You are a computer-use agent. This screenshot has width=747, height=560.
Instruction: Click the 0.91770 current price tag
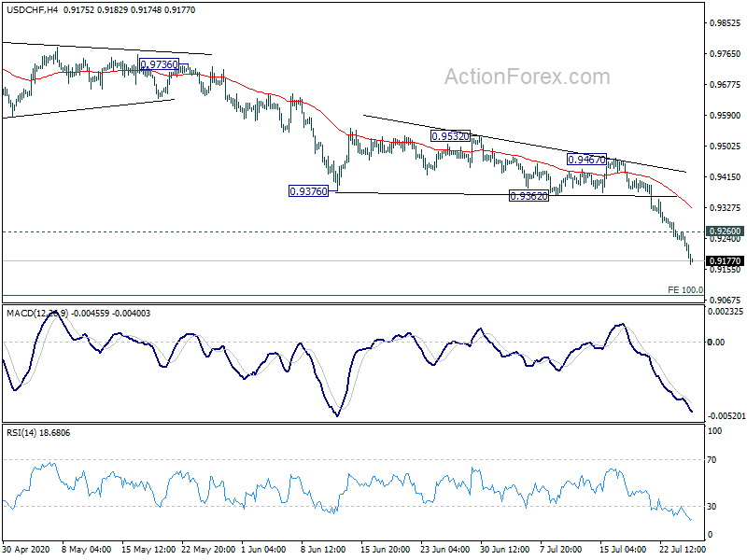tap(725, 261)
